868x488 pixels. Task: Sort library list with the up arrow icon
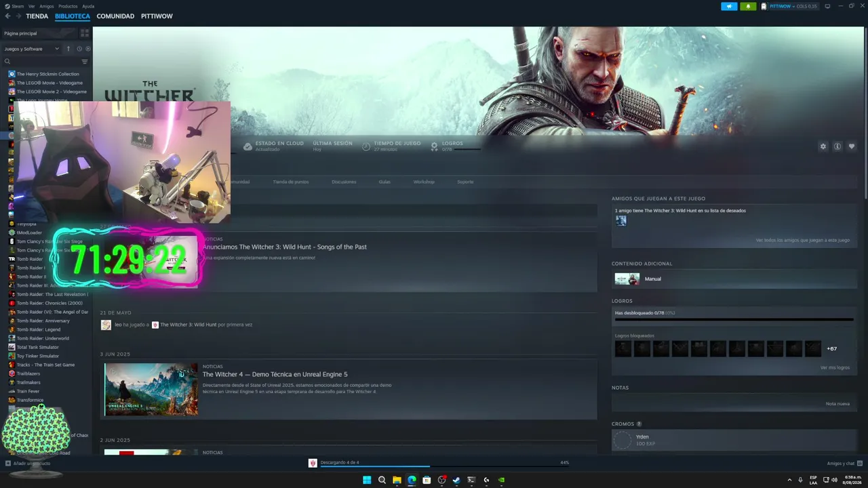68,49
